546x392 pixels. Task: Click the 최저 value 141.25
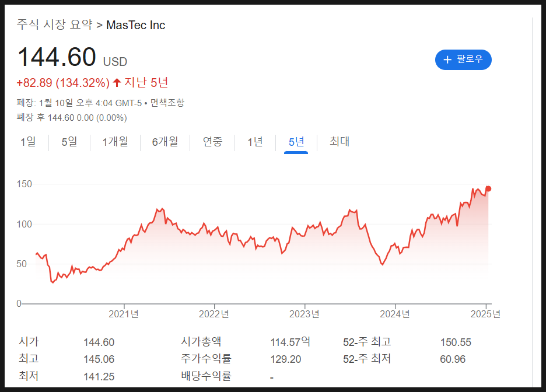[x=99, y=377]
